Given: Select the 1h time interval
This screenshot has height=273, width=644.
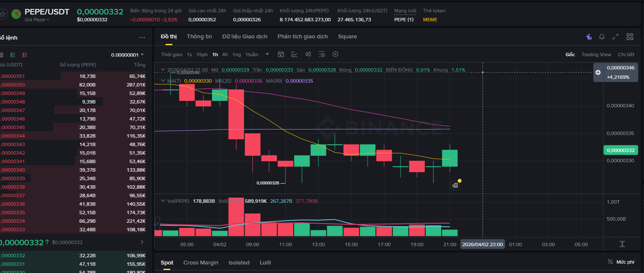Looking at the screenshot, I should point(215,55).
